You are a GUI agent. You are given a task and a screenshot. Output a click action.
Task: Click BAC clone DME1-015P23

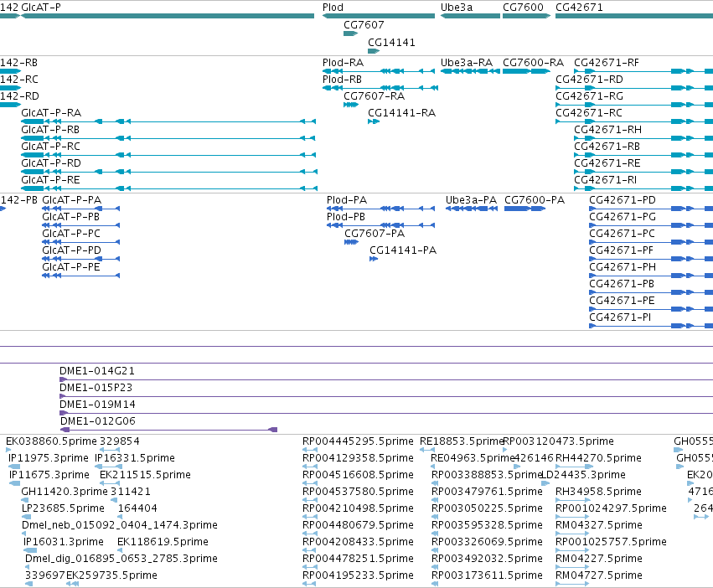tap(96, 388)
